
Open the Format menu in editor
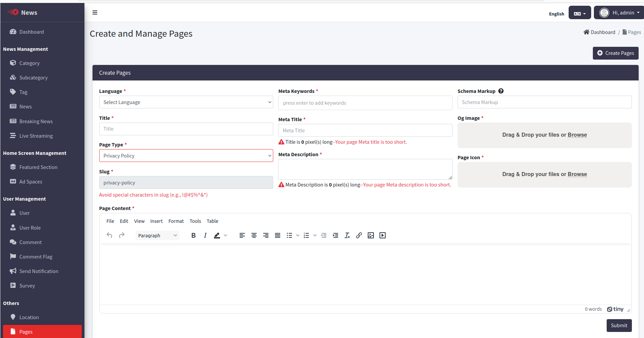click(176, 221)
